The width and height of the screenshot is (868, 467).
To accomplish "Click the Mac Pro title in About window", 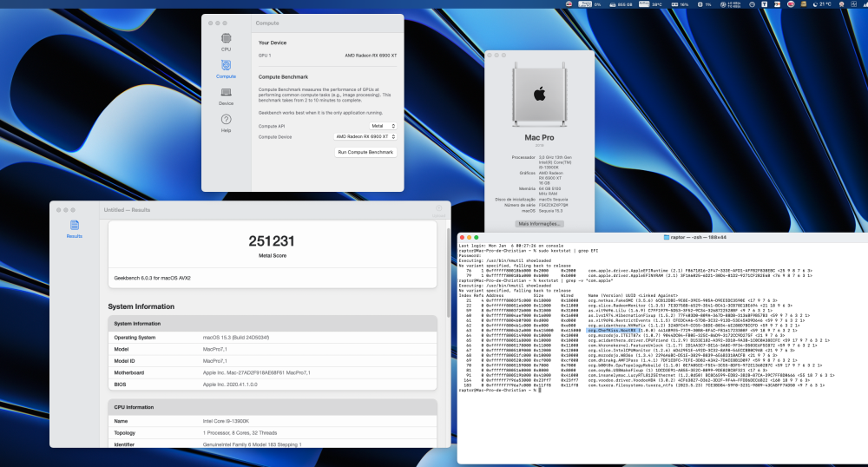I will [539, 137].
